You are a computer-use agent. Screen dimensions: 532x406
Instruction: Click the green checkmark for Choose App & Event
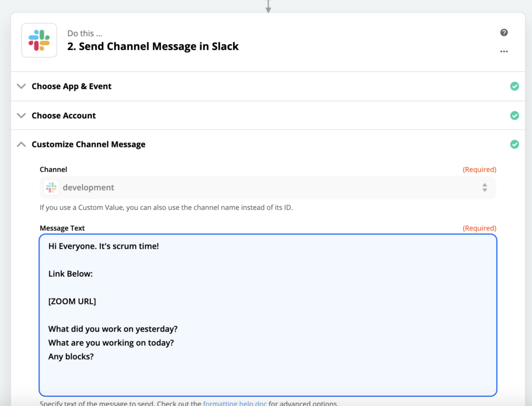514,86
